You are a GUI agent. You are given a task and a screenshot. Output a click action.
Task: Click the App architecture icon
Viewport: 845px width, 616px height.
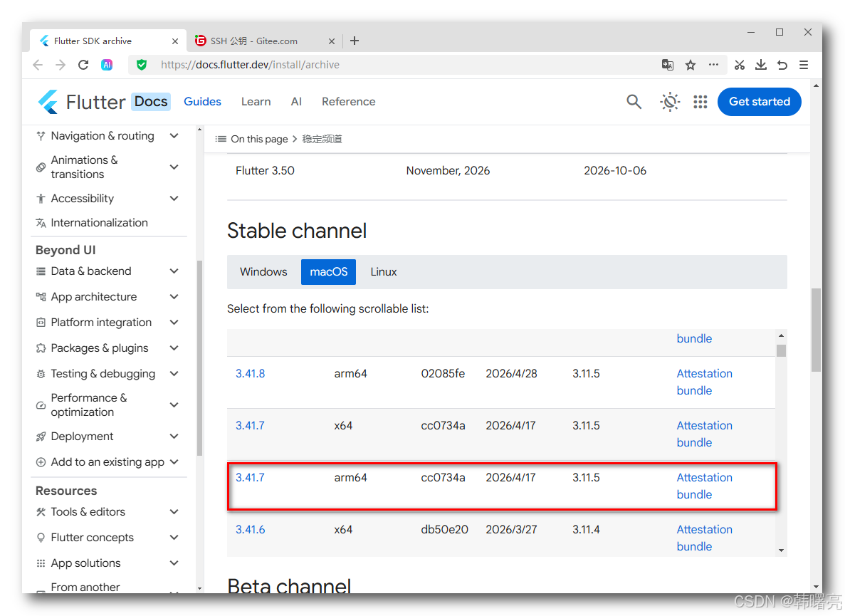(x=41, y=296)
